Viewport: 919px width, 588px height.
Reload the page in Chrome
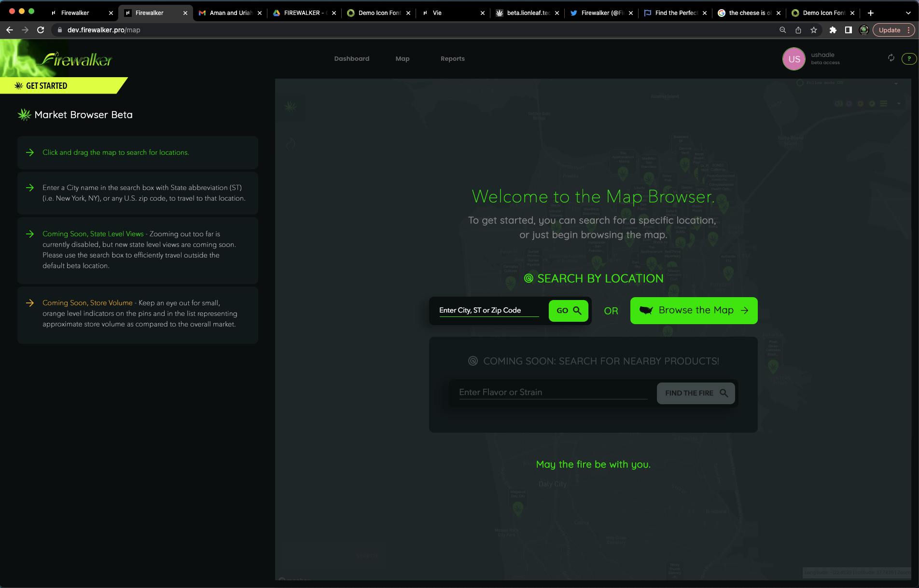(41, 30)
